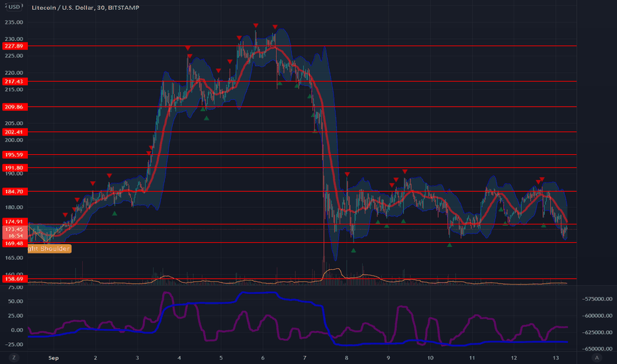
Task: Click date 8 on the time axis
Action: pyautogui.click(x=346, y=357)
